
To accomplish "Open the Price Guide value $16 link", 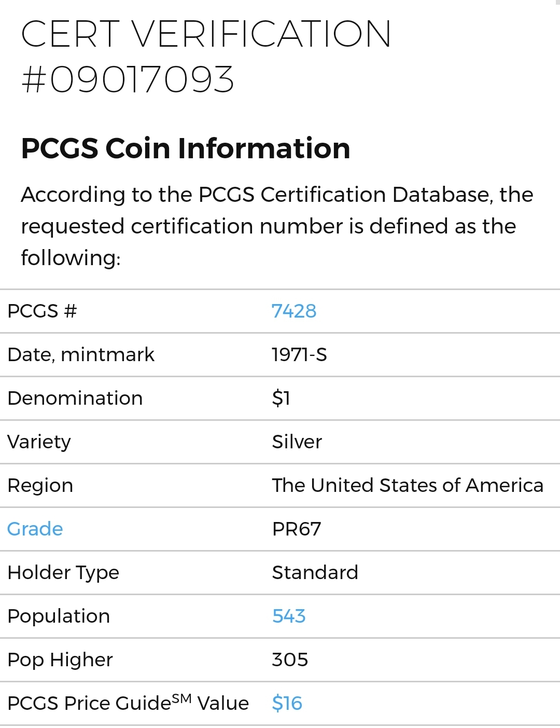I will 287,703.
